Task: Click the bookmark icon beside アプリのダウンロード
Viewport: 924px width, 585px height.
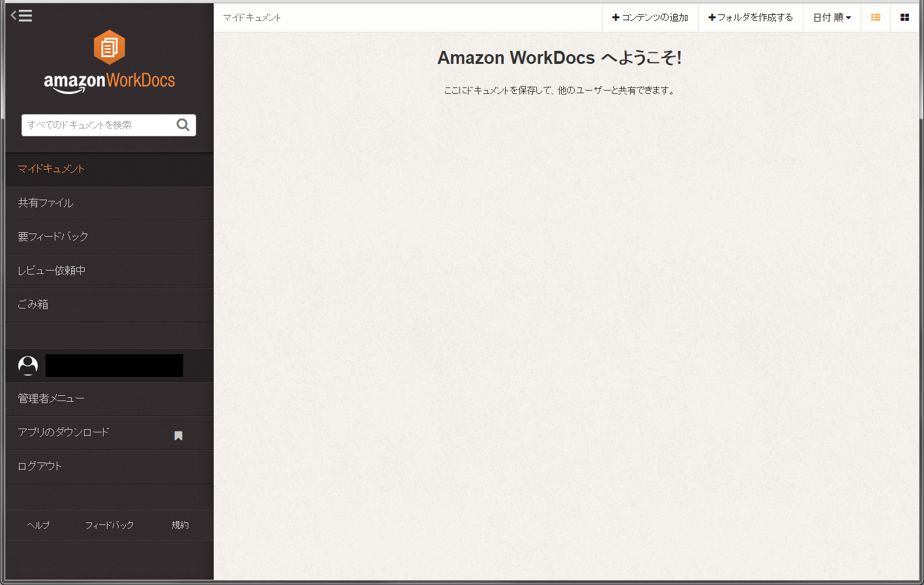Action: click(179, 436)
